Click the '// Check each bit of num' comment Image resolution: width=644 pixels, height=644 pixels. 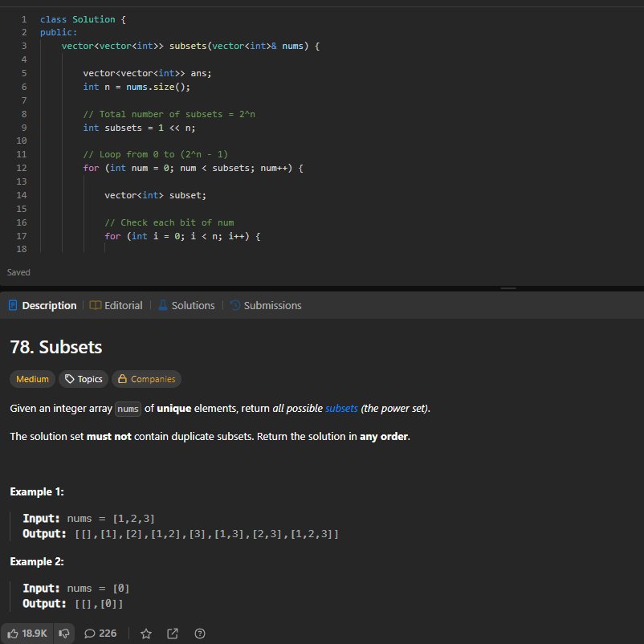[169, 222]
